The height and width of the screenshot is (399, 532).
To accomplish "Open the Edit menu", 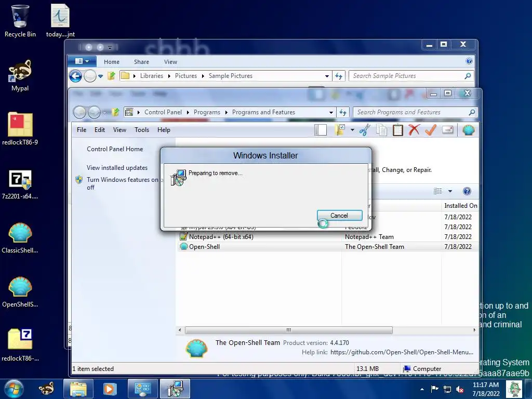I will click(99, 130).
